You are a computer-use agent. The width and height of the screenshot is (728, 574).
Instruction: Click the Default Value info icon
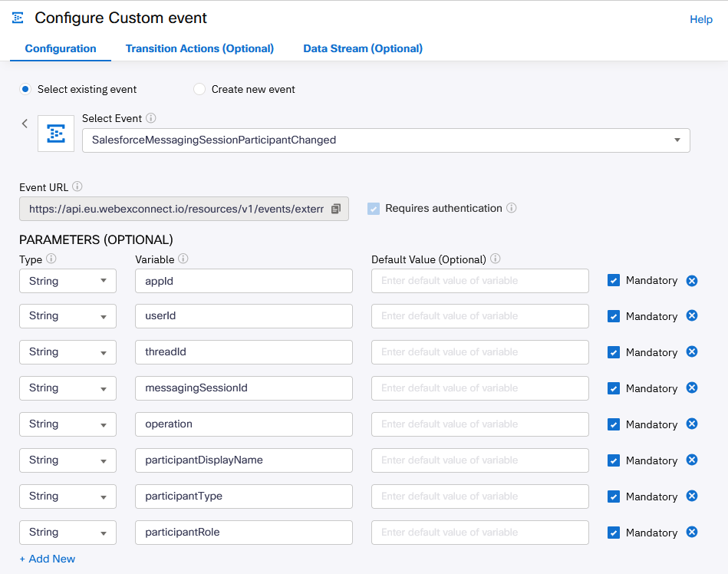(495, 259)
